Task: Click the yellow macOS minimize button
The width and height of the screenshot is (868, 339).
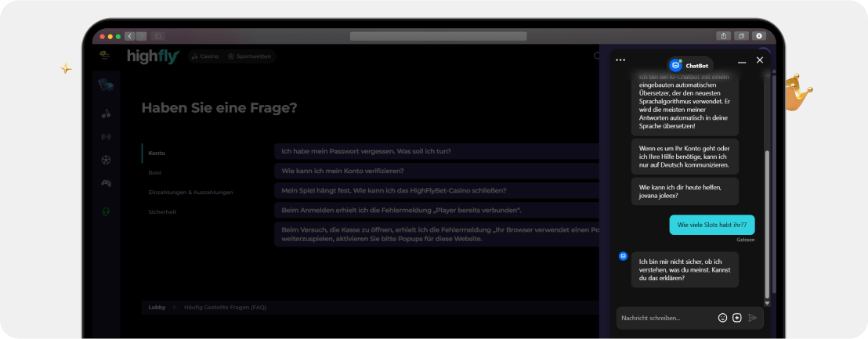Action: click(x=110, y=37)
